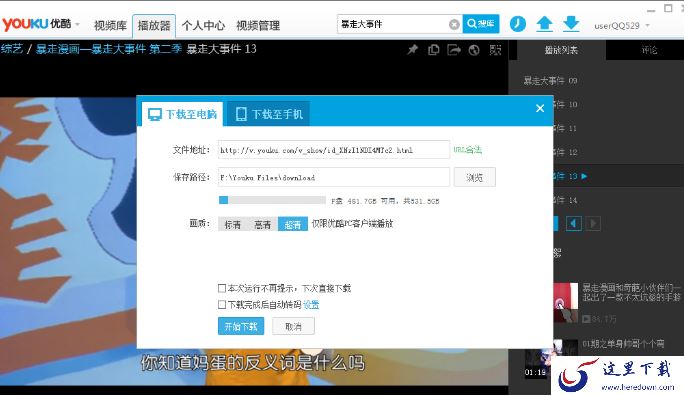Close the download dialog
Screen dimensions: 684x395
point(540,108)
